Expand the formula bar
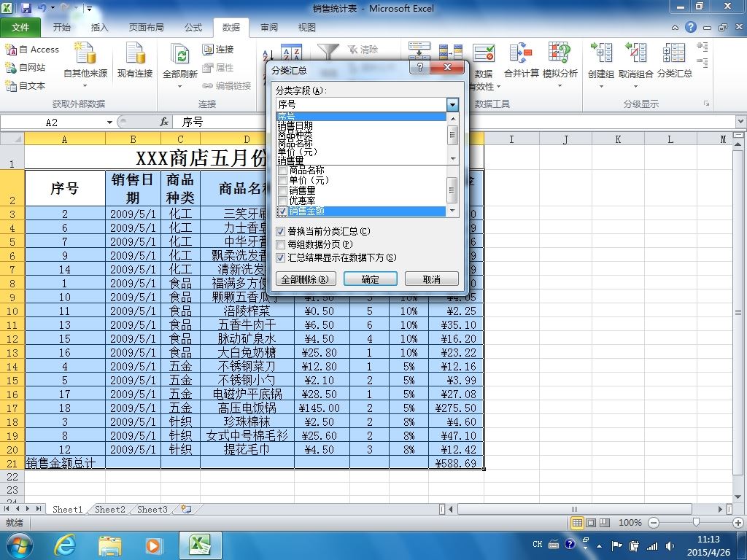 coord(741,122)
